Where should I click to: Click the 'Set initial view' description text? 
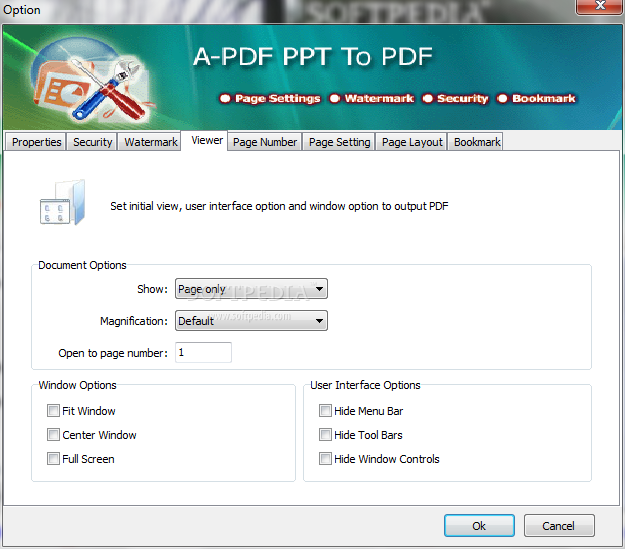[279, 206]
